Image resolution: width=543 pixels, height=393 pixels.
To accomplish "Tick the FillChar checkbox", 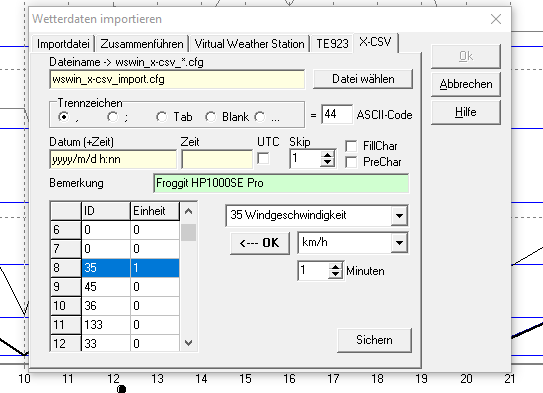I will coord(351,146).
